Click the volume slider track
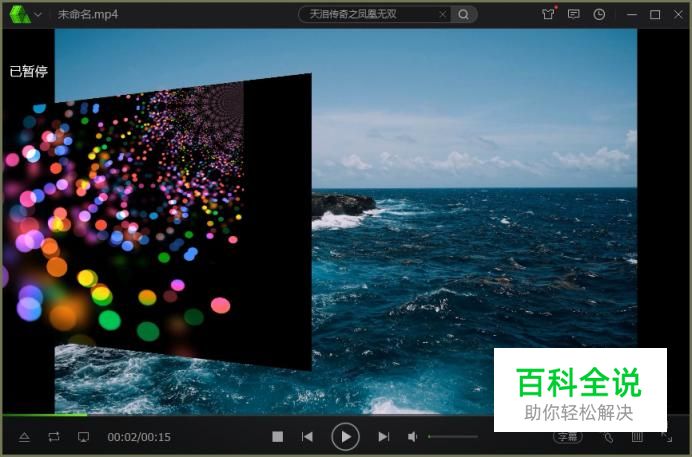The width and height of the screenshot is (692, 457). [453, 437]
